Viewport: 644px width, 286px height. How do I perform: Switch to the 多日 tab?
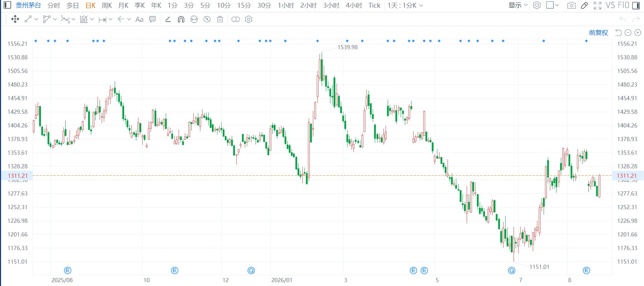(x=73, y=6)
